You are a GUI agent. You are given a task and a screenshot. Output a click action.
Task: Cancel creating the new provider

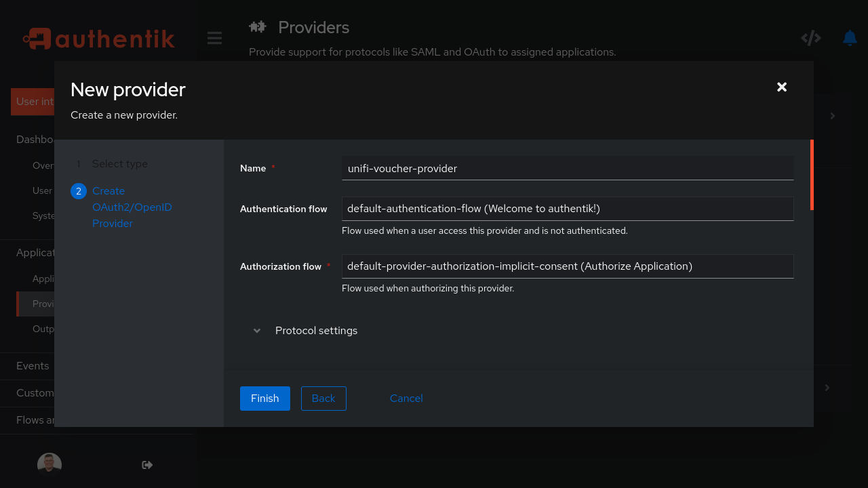point(406,399)
